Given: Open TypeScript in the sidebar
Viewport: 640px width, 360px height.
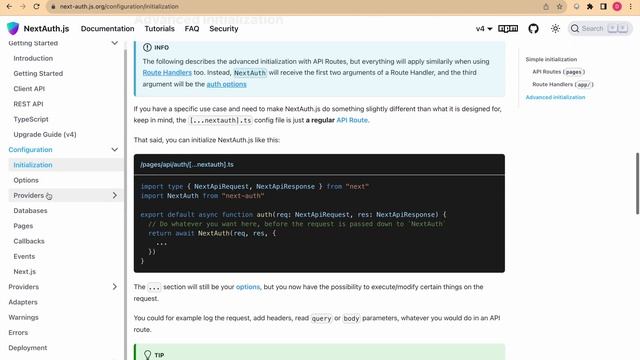Looking at the screenshot, I should pyautogui.click(x=31, y=119).
